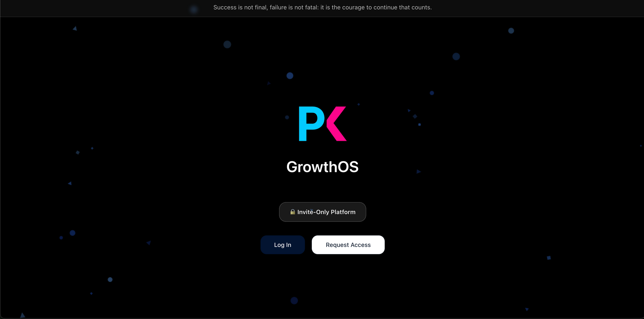Viewport: 644px width, 319px height.
Task: Click the tiny diamond just right of the logo top
Action: pos(358,104)
